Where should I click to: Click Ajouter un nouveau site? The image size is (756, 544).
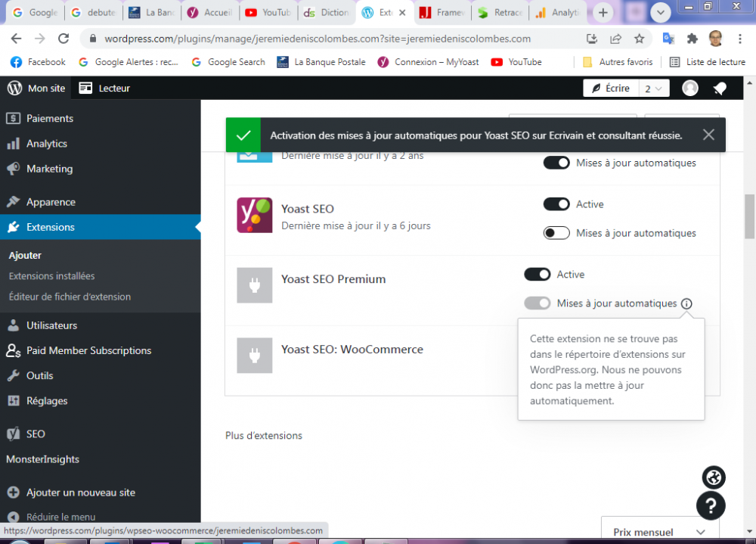click(x=101, y=493)
